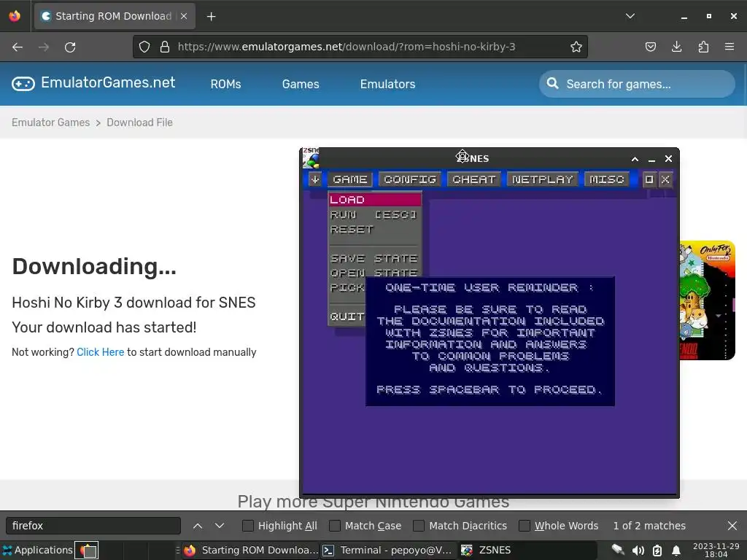This screenshot has height=560, width=747.
Task: Open the Games navigation link
Action: pos(301,85)
